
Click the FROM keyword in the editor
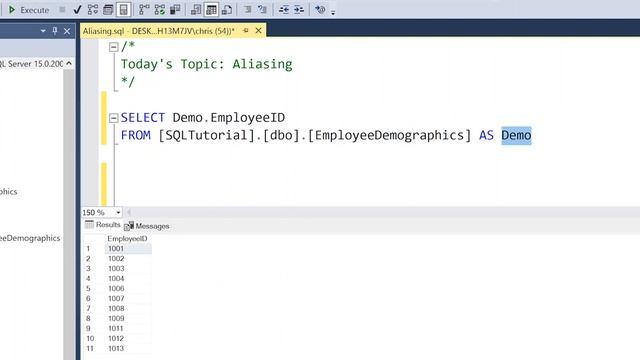click(x=136, y=135)
